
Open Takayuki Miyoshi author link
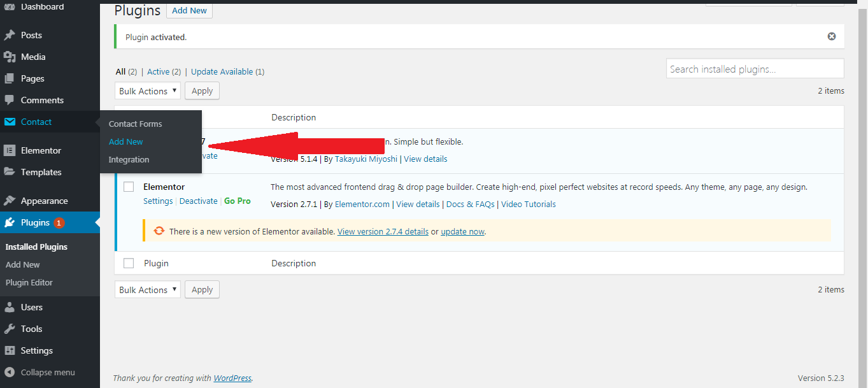click(x=366, y=159)
